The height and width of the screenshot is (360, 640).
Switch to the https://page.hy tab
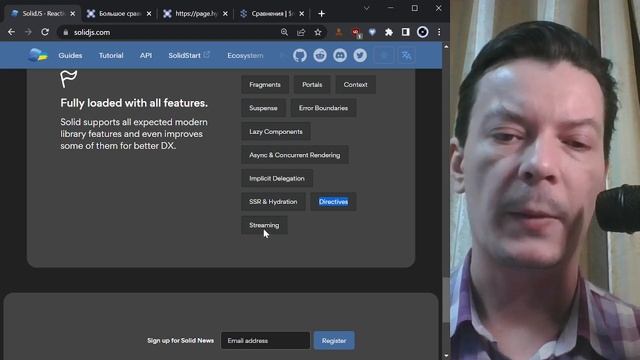(195, 13)
